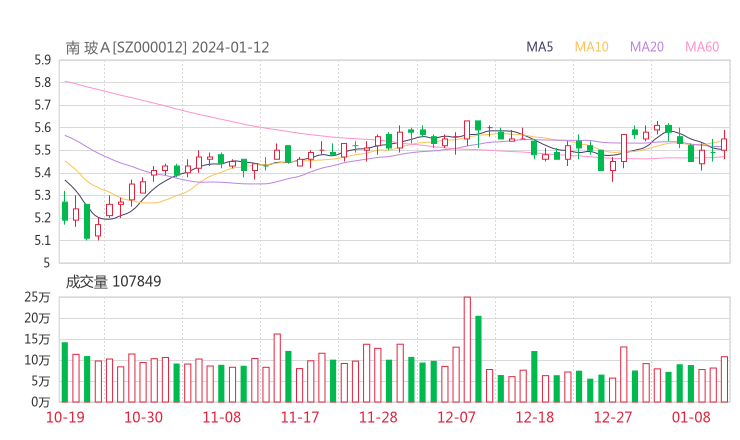Select the 11-28 date axis label
The image size is (740, 440).
(378, 417)
